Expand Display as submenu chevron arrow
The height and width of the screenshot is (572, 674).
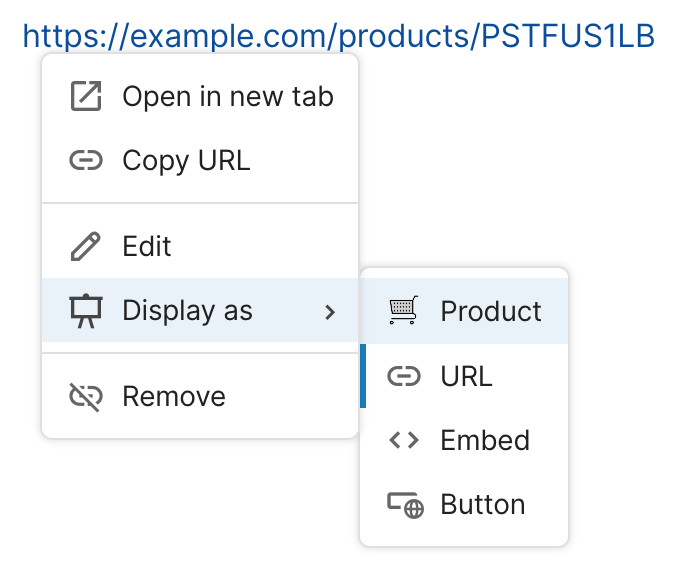[x=330, y=312]
